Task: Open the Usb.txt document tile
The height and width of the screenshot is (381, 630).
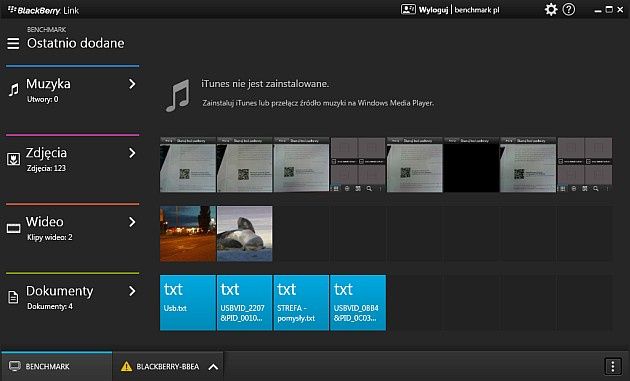Action: 188,303
